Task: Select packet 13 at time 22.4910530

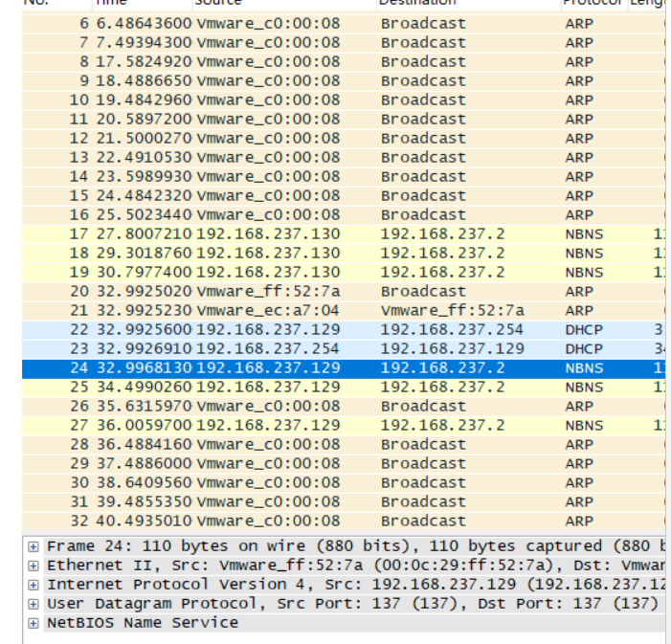Action: click(344, 158)
